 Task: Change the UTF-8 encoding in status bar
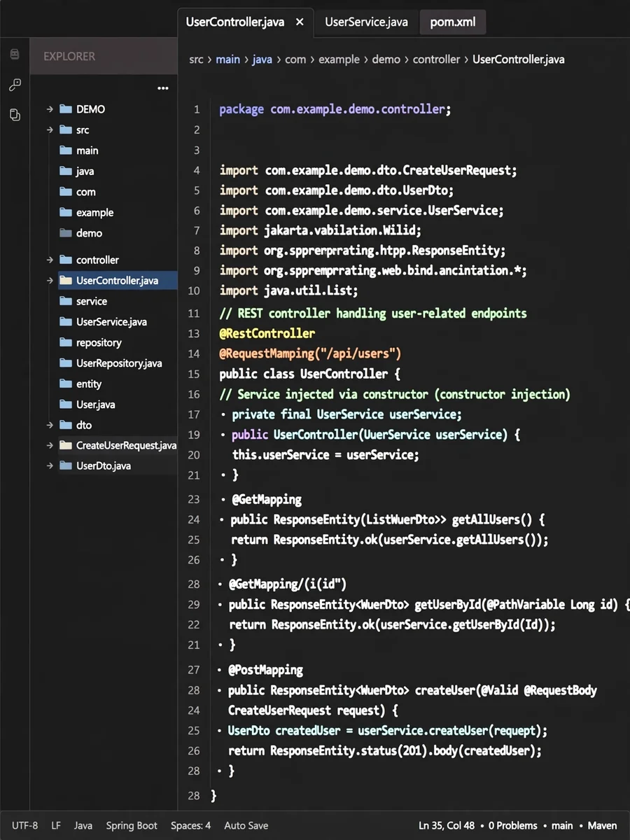coord(24,825)
